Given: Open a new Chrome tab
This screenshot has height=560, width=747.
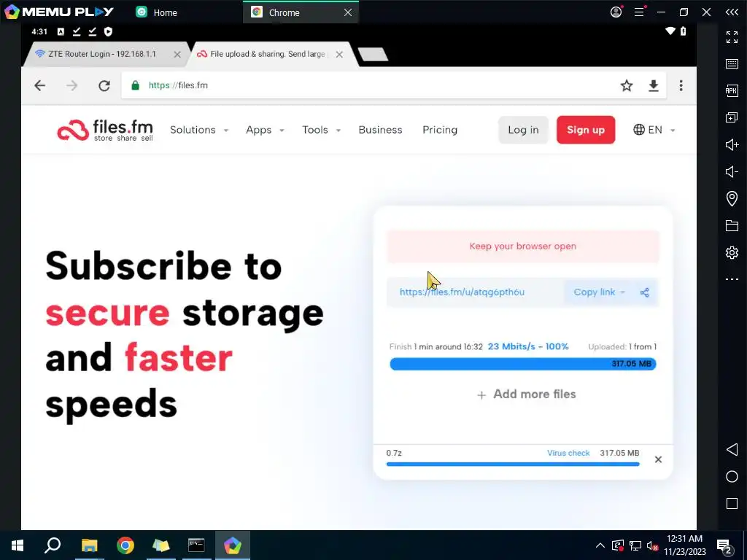Looking at the screenshot, I should [x=373, y=55].
